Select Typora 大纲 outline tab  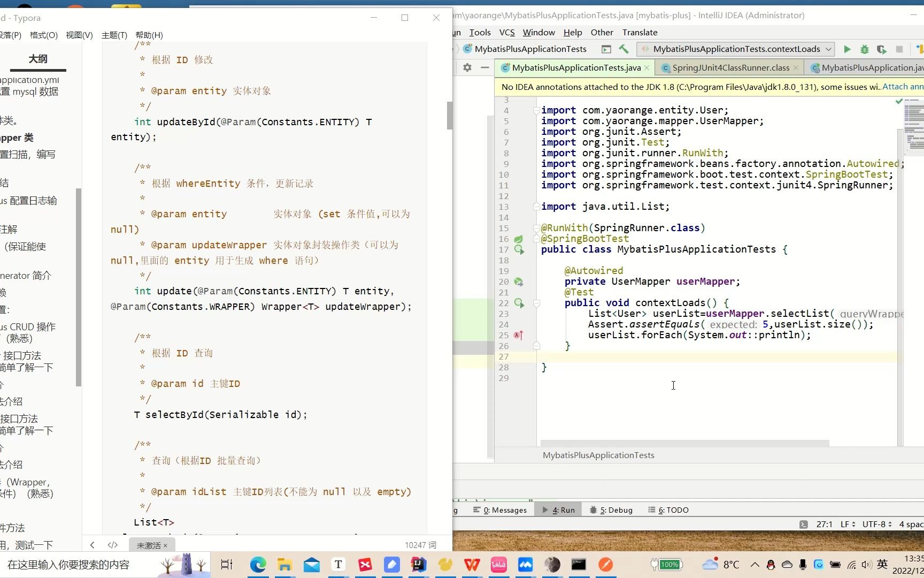pos(38,59)
